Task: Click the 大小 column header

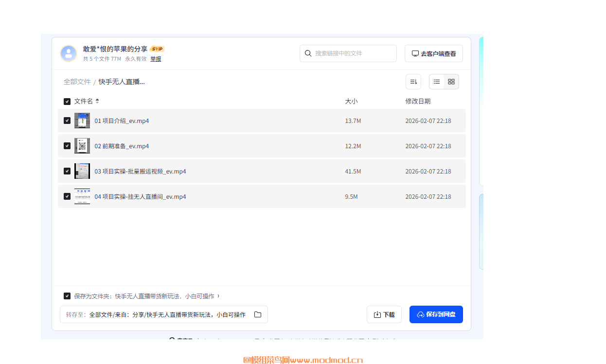Action: click(x=351, y=101)
